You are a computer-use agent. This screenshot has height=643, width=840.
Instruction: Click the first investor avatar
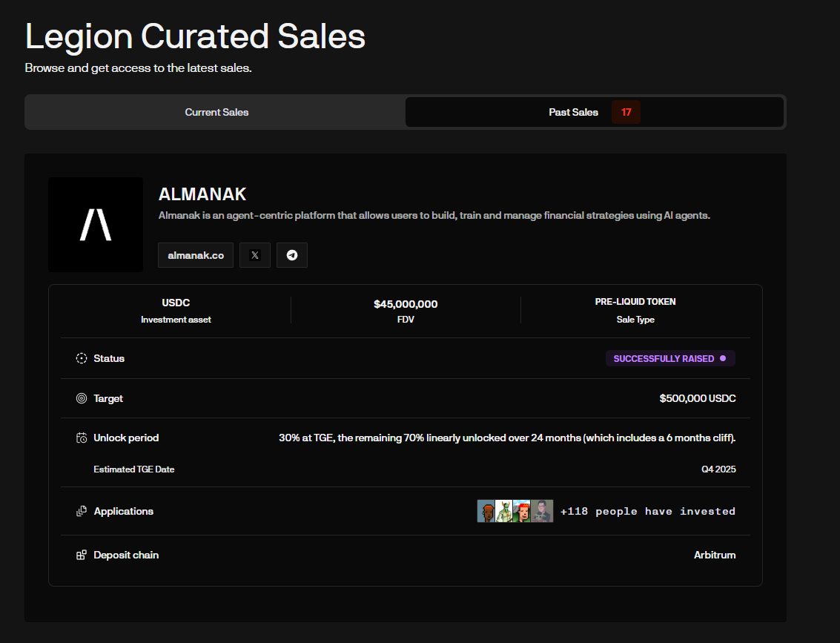point(486,511)
